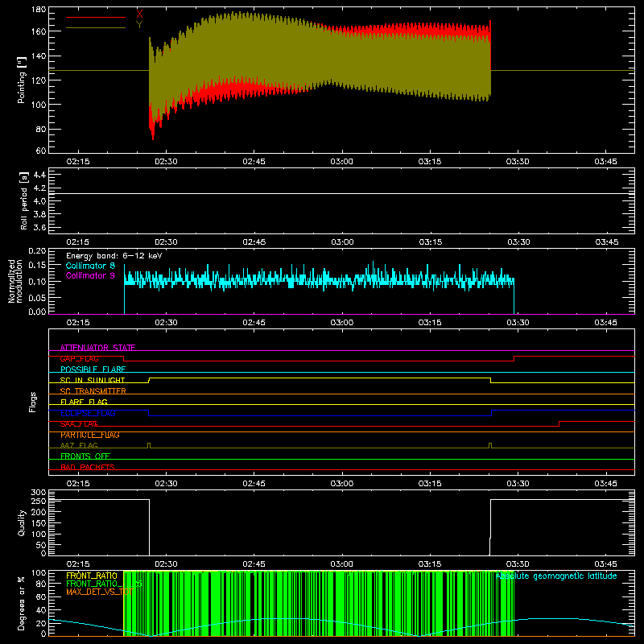Viewport: 644px width, 644px height.
Task: Click the red X legend label
Action: tap(139, 14)
